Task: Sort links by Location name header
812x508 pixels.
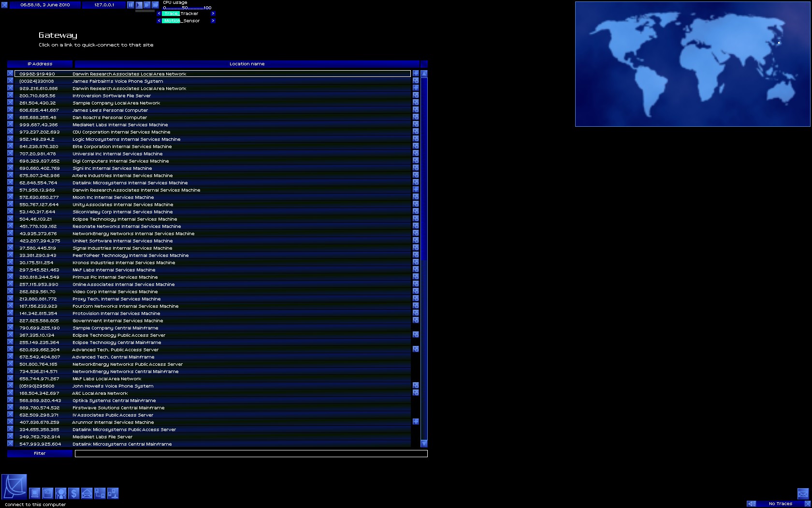Action: tap(247, 64)
